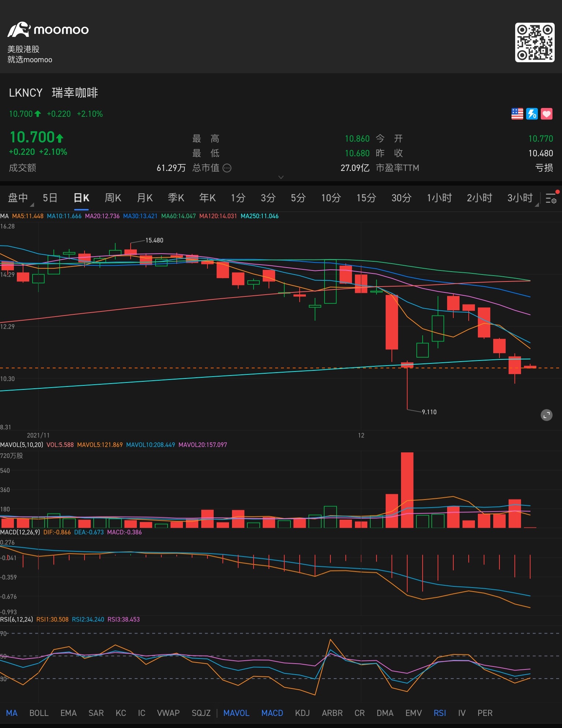The image size is (562, 728).
Task: Toggle the KDJ sub-indicator
Action: (302, 713)
